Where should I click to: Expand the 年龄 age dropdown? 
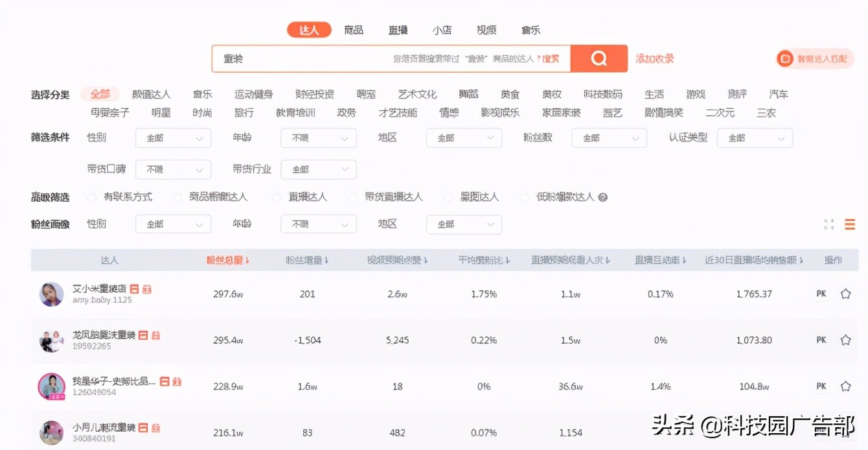pyautogui.click(x=318, y=137)
